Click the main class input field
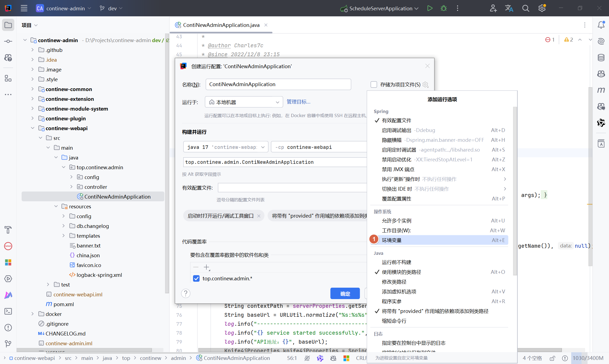 275,162
